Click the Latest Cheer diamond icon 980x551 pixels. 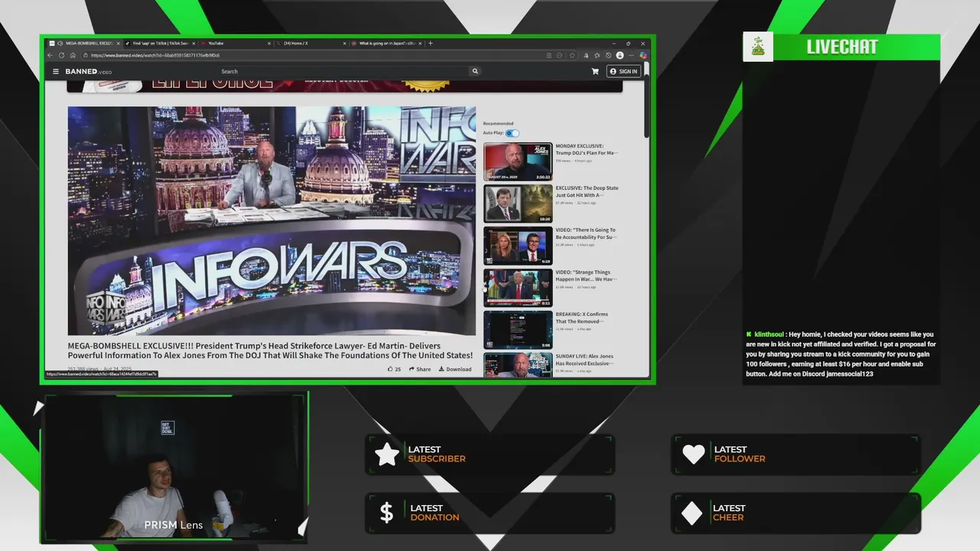coord(692,513)
